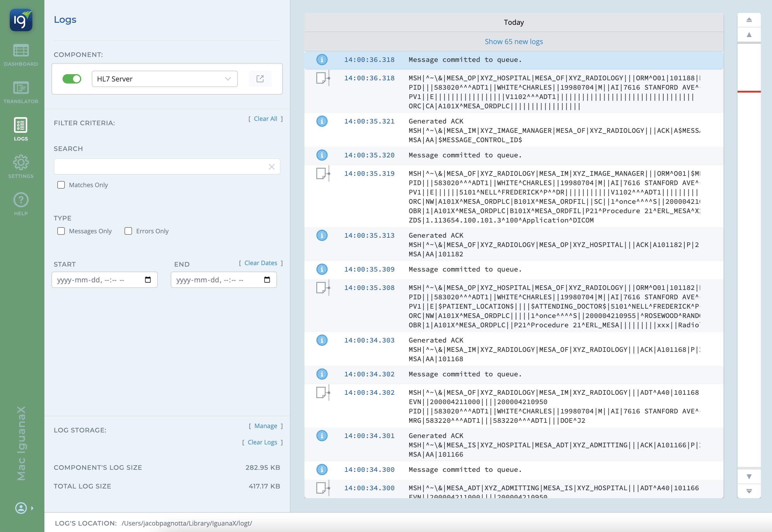This screenshot has width=772, height=532.
Task: Open log timestamp 14:00:35.321
Action: point(369,121)
